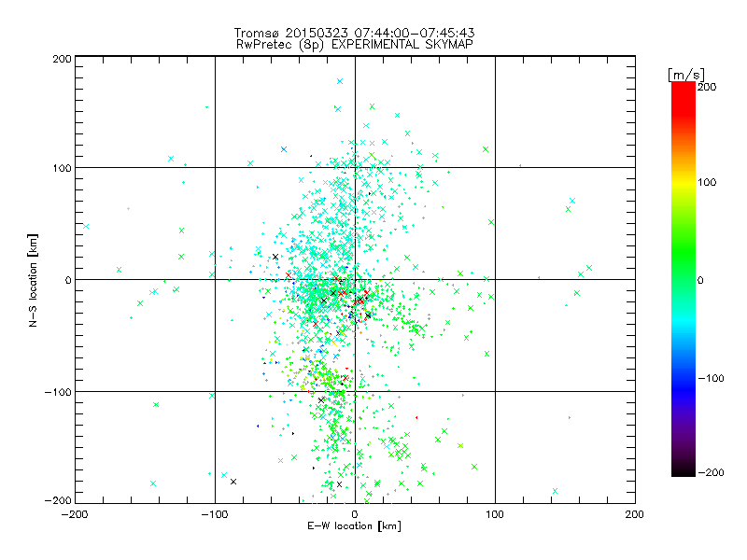Click the x-axis tick label "100"

[495, 514]
